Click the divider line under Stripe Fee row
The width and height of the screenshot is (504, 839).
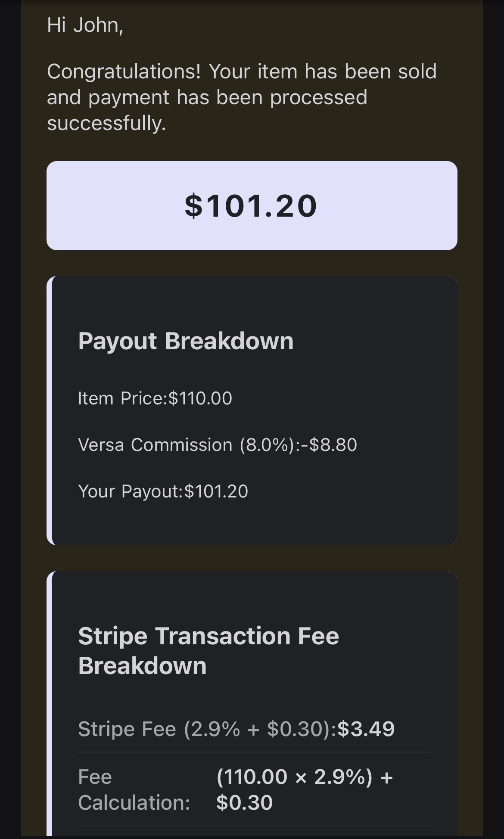(255, 752)
